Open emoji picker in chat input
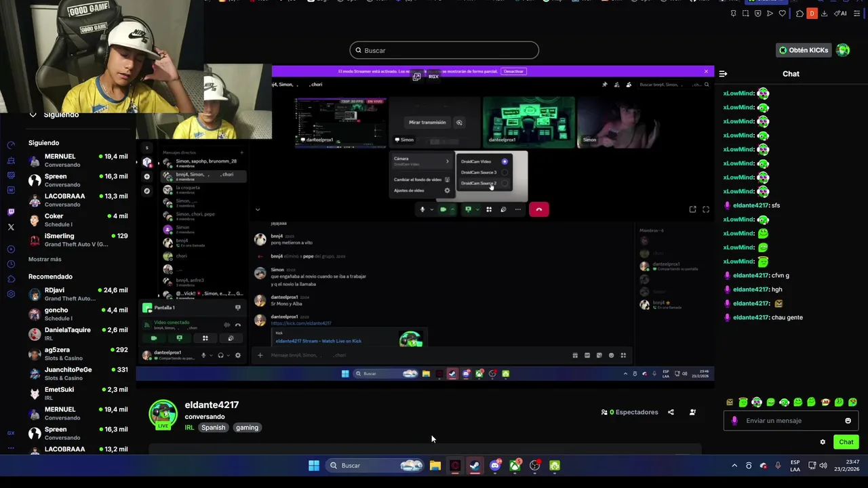 coord(848,421)
